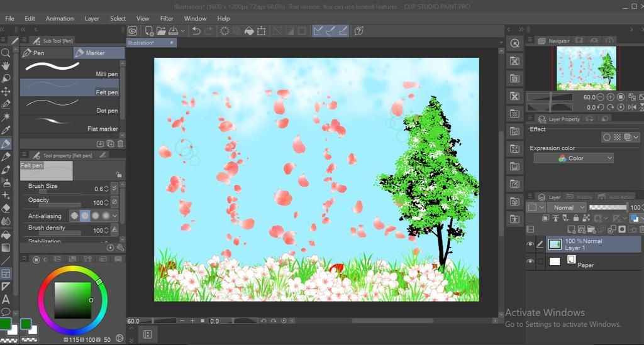Select the Auto select magic wand tool

coord(6,118)
